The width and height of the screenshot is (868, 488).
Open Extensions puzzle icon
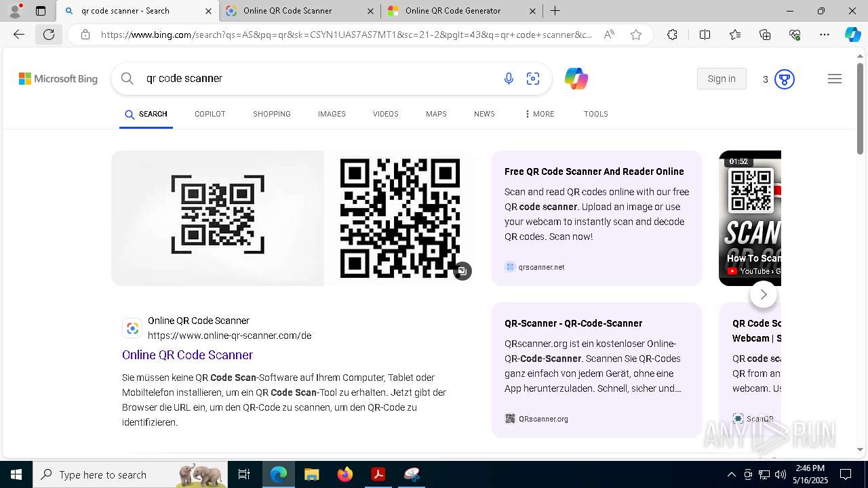[x=672, y=35]
